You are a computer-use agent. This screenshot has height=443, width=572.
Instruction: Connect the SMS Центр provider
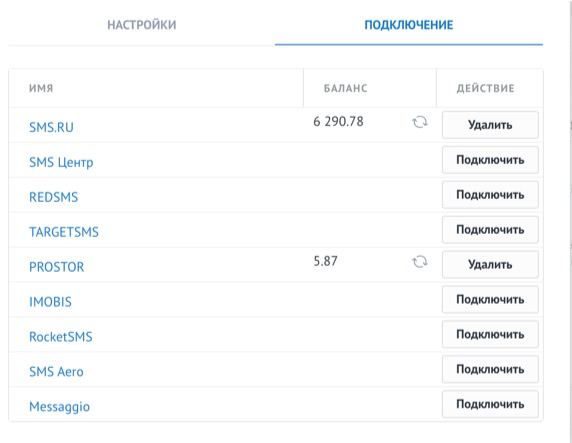pyautogui.click(x=490, y=160)
